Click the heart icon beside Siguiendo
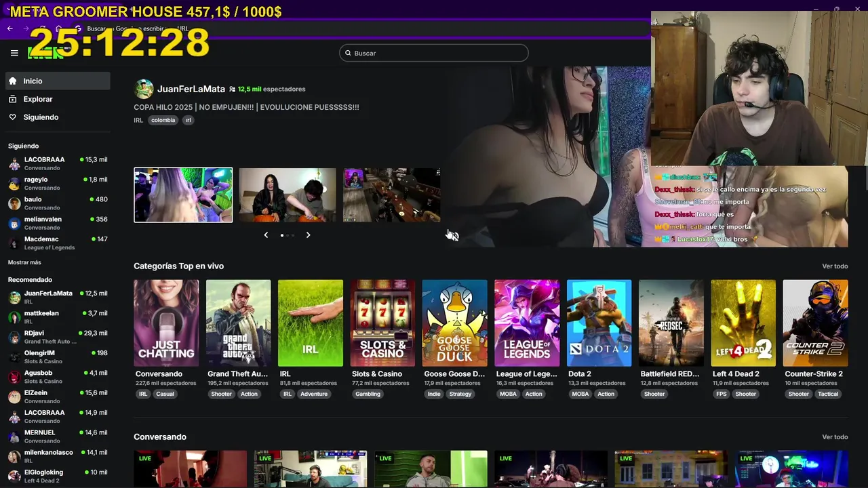This screenshot has height=488, width=868. [13, 117]
